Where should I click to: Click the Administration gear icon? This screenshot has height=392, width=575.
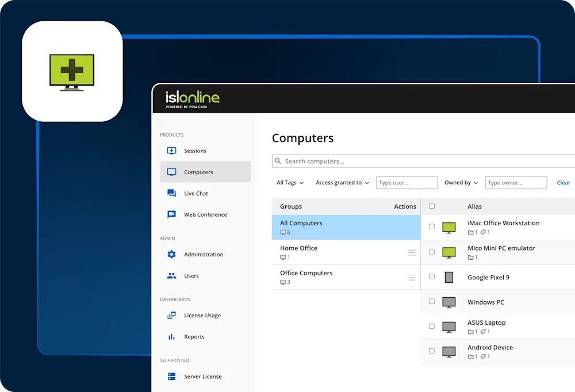click(x=171, y=254)
